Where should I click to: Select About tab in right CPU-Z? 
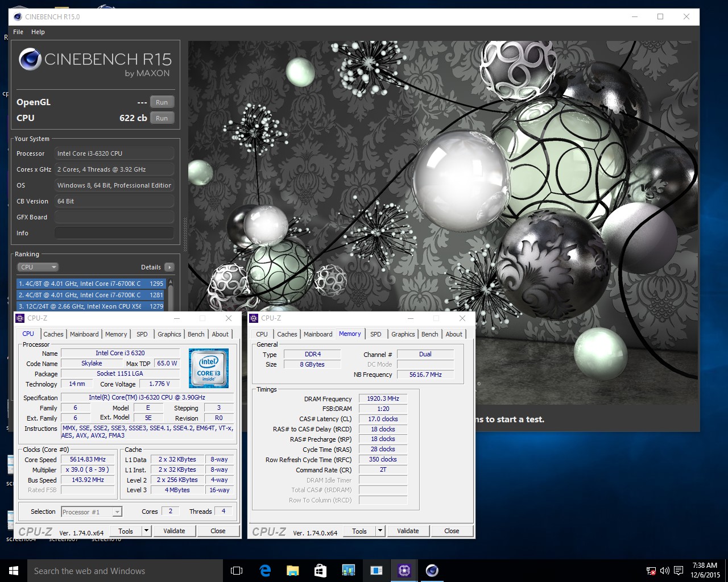pyautogui.click(x=454, y=334)
